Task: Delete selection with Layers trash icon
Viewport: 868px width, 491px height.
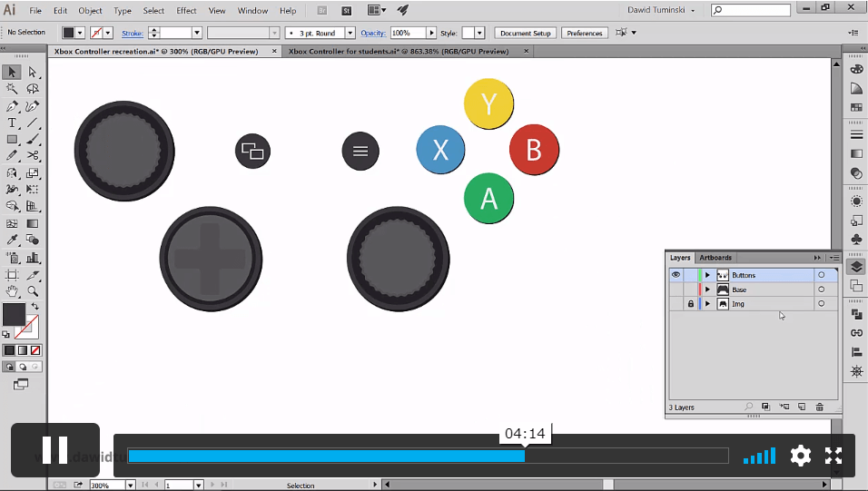Action: pos(819,407)
